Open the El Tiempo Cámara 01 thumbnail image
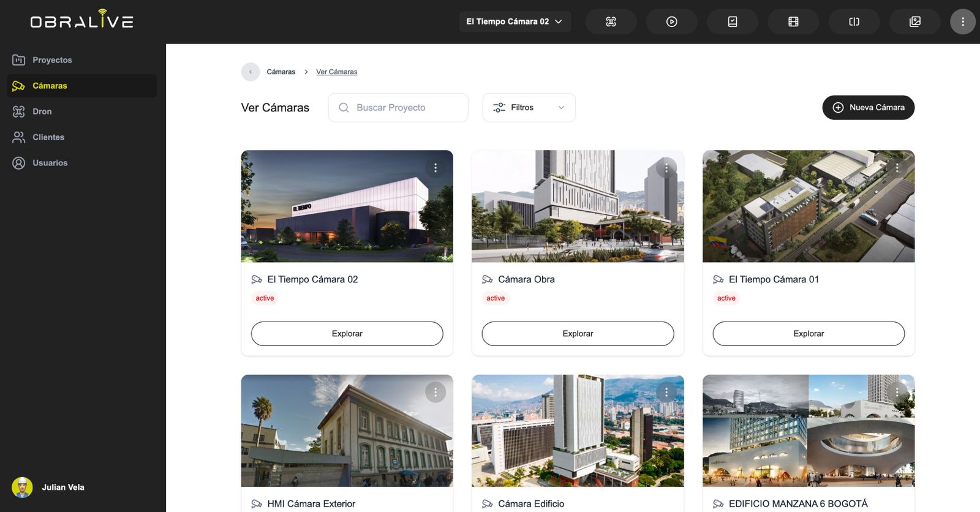 coord(808,206)
